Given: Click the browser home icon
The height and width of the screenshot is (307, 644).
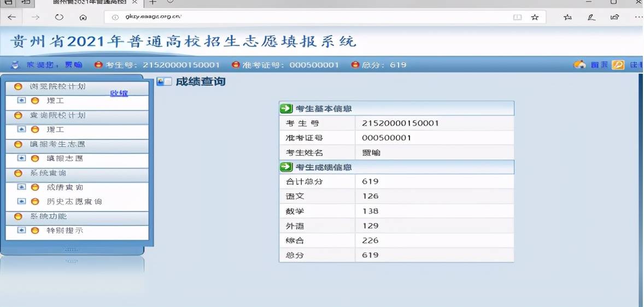Looking at the screenshot, I should (x=83, y=17).
